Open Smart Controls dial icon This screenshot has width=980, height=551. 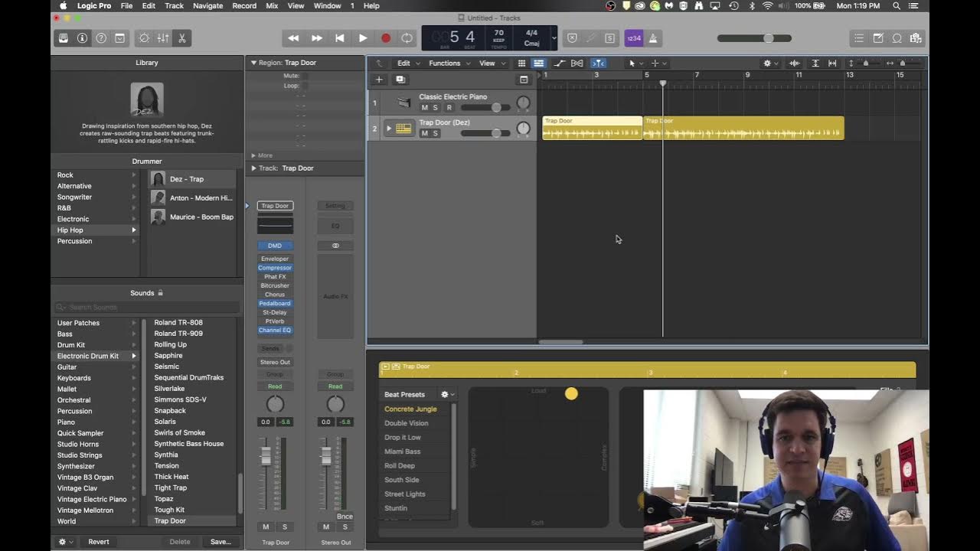(144, 38)
